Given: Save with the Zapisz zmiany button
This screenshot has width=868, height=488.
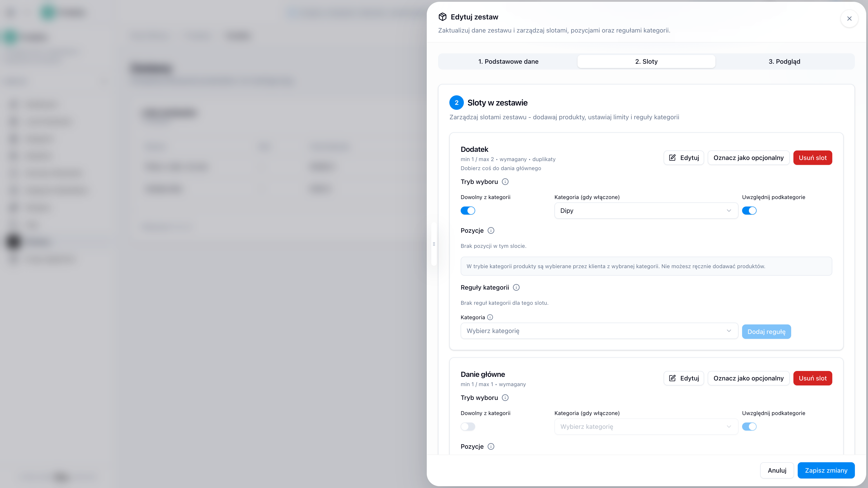Looking at the screenshot, I should 826,470.
